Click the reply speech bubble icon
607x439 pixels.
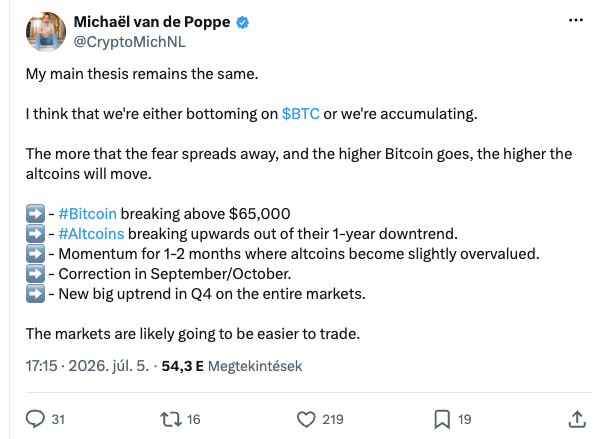click(35, 419)
